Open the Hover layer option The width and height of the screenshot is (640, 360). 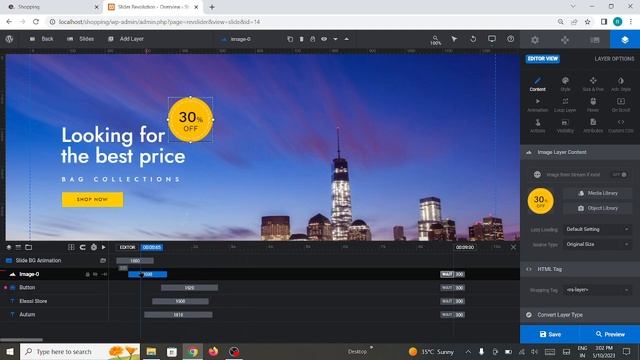click(593, 105)
